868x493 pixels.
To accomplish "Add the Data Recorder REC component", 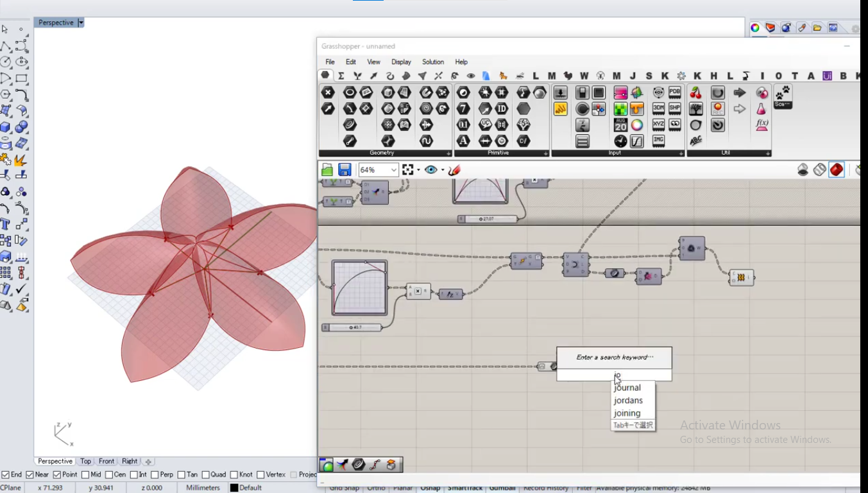I will 718,109.
